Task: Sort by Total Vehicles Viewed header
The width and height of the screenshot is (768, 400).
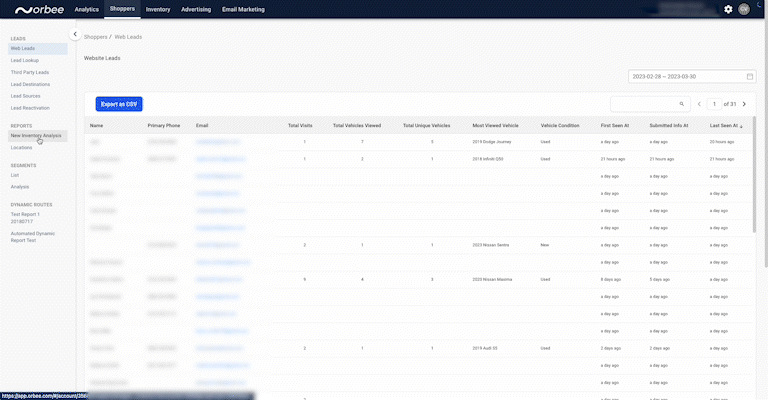Action: [357, 126]
